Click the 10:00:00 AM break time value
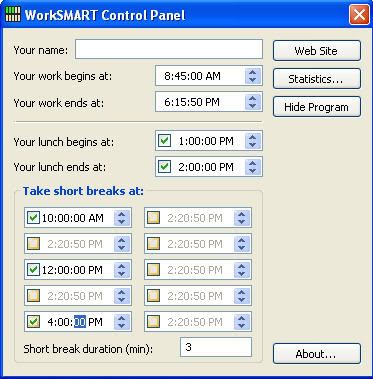 click(x=73, y=218)
